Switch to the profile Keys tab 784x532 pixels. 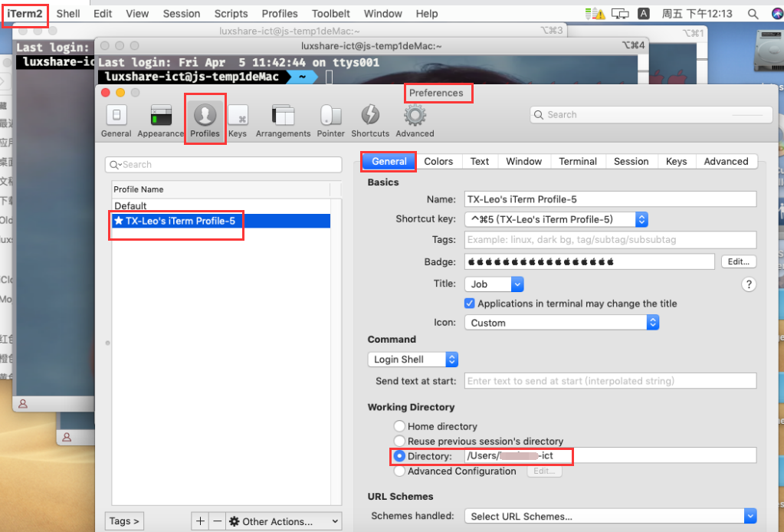point(677,161)
